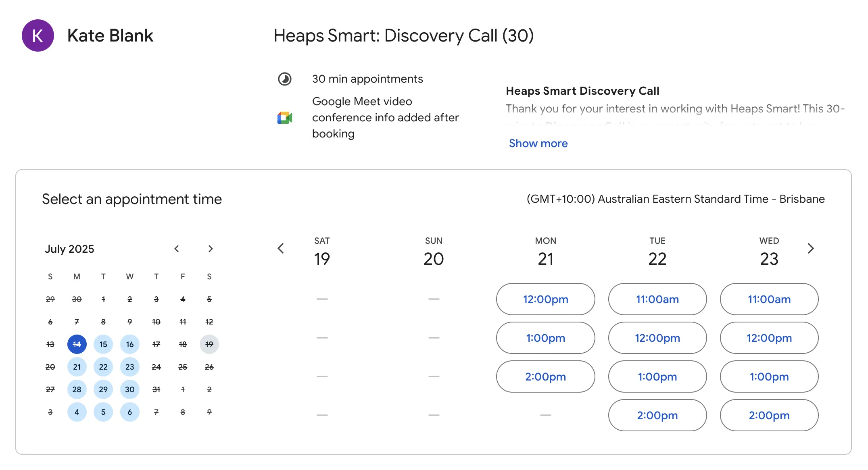
Task: Book Monday 21 at 1:00pm
Action: [545, 338]
